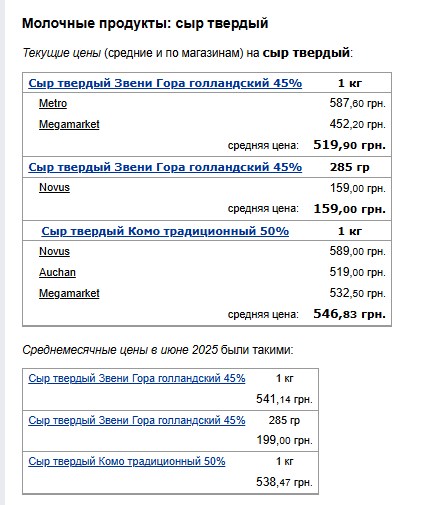Open bold Звени Гора голландский 285 гр link
The image size is (429, 505).
click(x=165, y=167)
